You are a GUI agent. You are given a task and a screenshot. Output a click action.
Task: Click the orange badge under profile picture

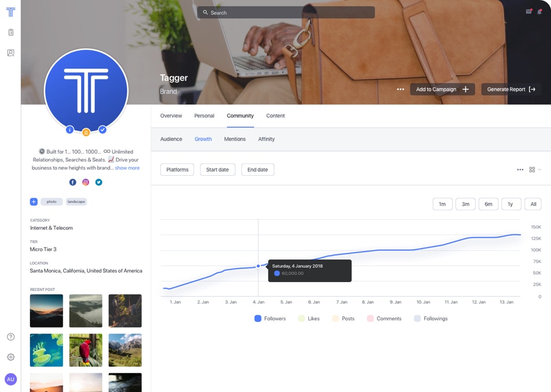click(86, 132)
